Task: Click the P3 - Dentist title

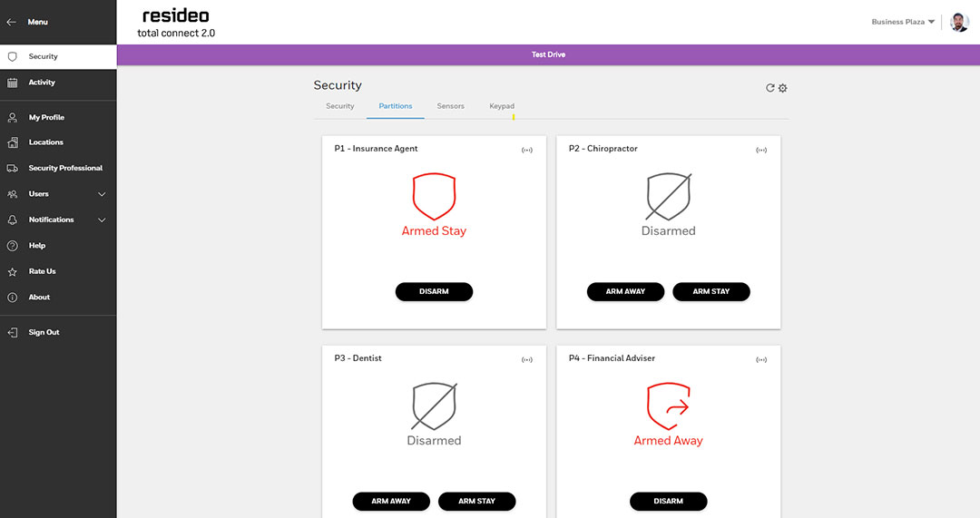Action: click(x=358, y=358)
